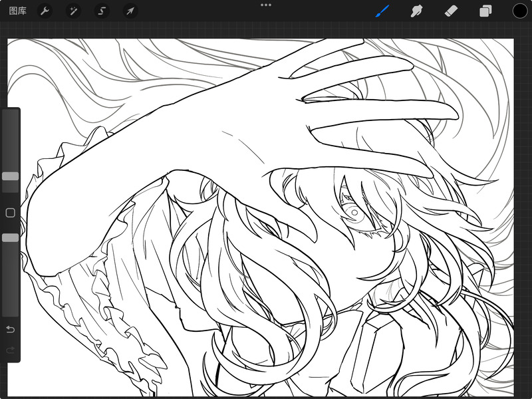Viewport: 532px width, 399px height.
Task: Select the Eraser tool
Action: pos(451,11)
